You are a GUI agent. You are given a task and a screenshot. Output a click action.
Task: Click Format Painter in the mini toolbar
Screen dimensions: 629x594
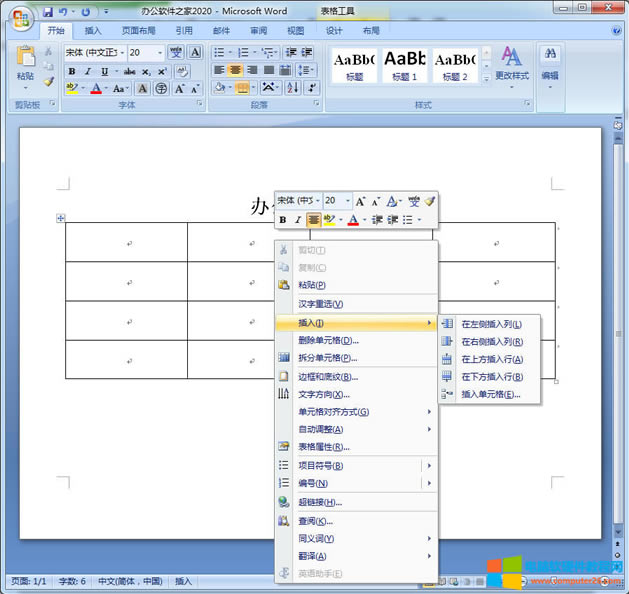pos(430,201)
